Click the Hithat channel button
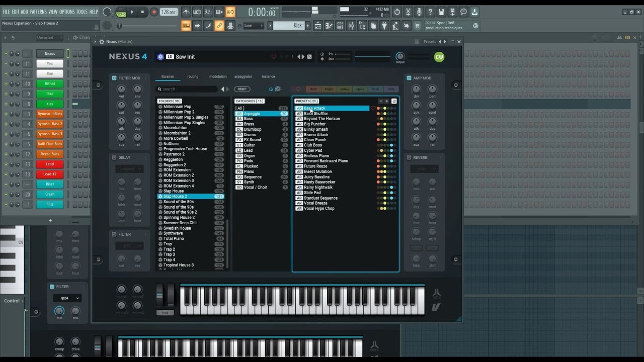The height and width of the screenshot is (362, 644). (x=50, y=83)
